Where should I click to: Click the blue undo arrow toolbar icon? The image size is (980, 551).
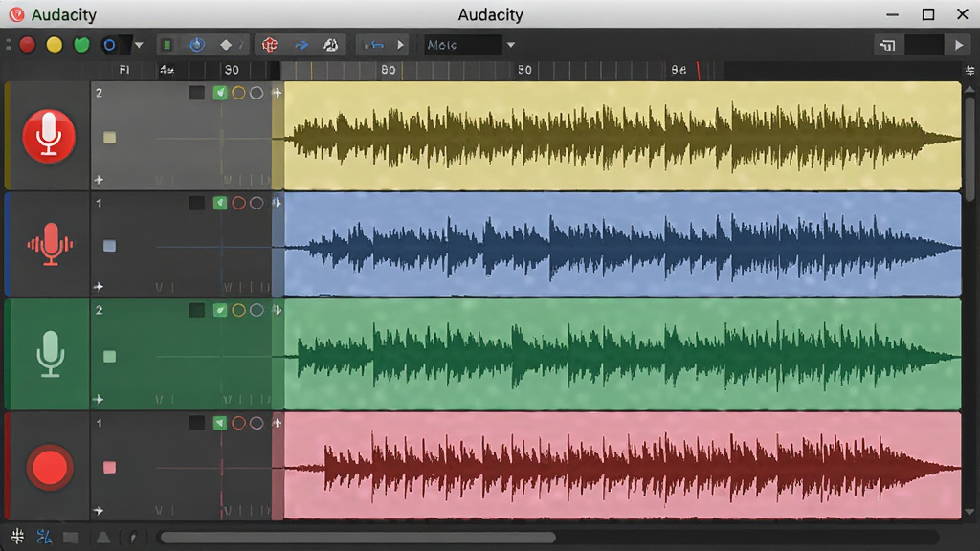[374, 45]
